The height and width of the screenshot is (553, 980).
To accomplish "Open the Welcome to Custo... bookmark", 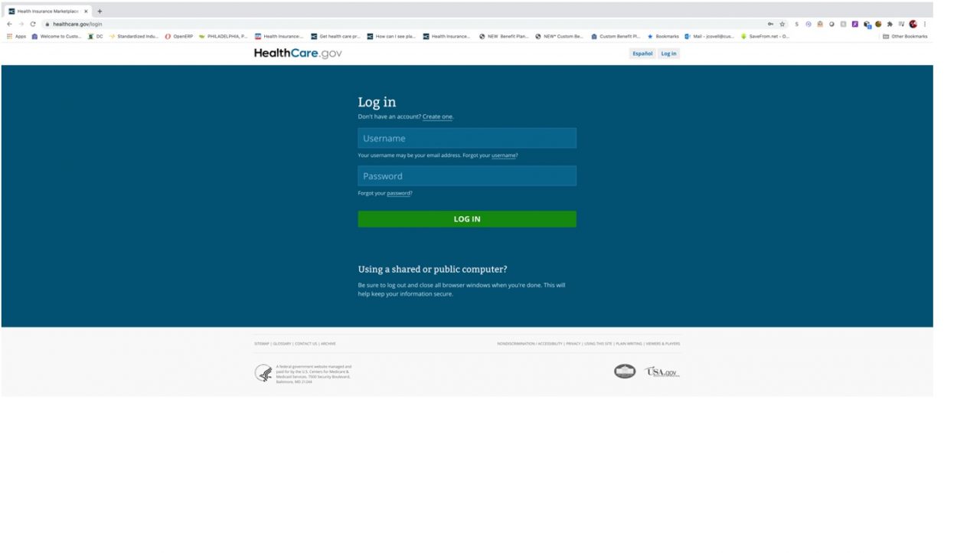I will point(56,35).
